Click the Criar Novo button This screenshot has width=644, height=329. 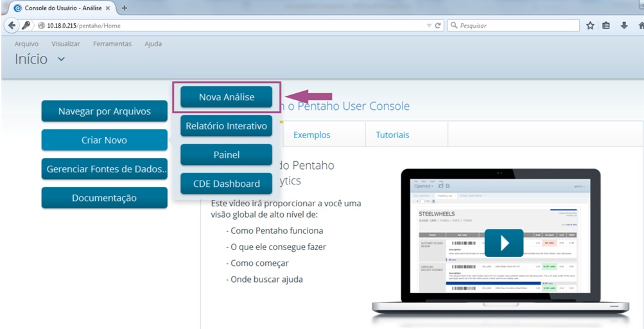pyautogui.click(x=104, y=140)
